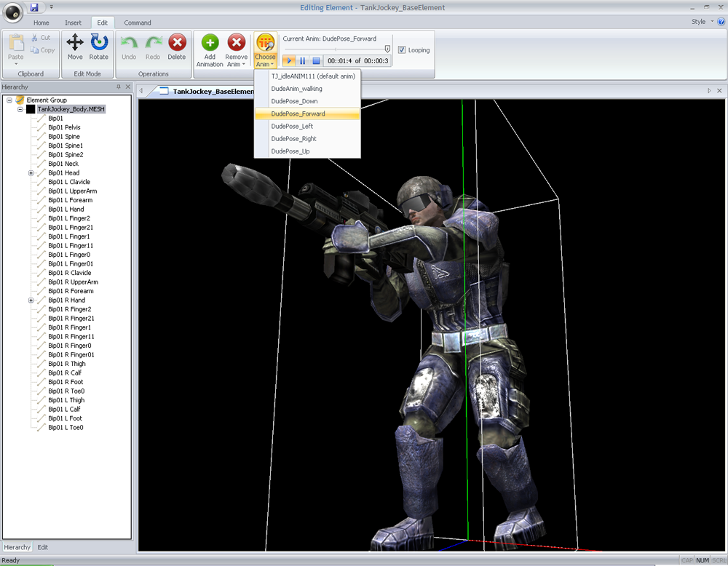Click the animation timeline slider handle
The image size is (728, 566).
tap(387, 49)
